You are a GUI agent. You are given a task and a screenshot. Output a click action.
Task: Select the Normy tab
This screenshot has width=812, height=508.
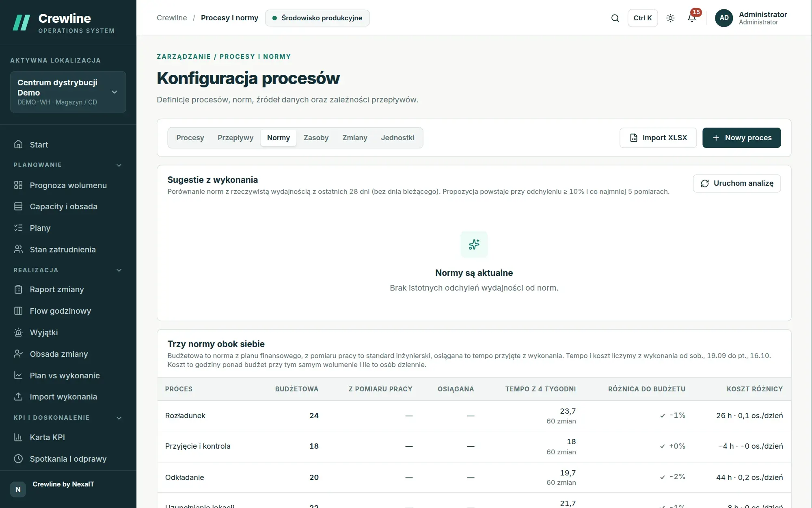[x=279, y=138]
